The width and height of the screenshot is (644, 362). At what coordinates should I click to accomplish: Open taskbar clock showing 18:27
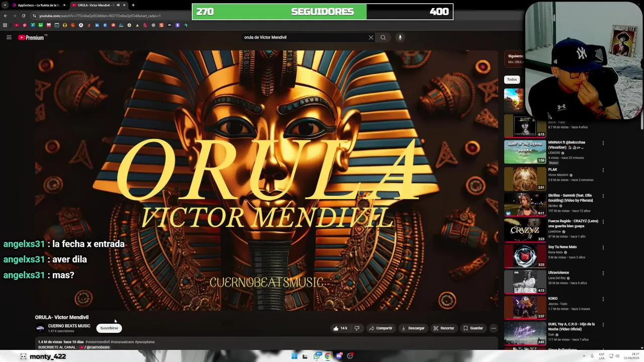pyautogui.click(x=631, y=356)
